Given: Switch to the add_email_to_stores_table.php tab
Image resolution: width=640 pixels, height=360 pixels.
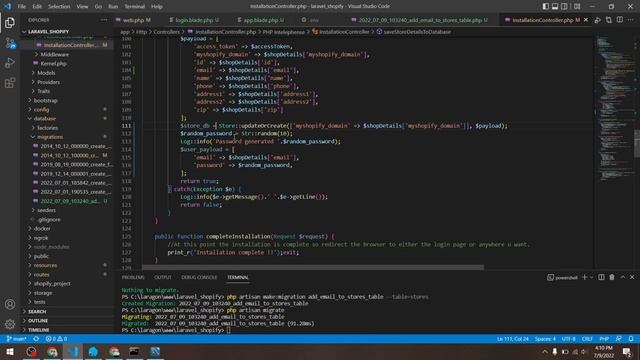Looking at the screenshot, I should coord(420,20).
